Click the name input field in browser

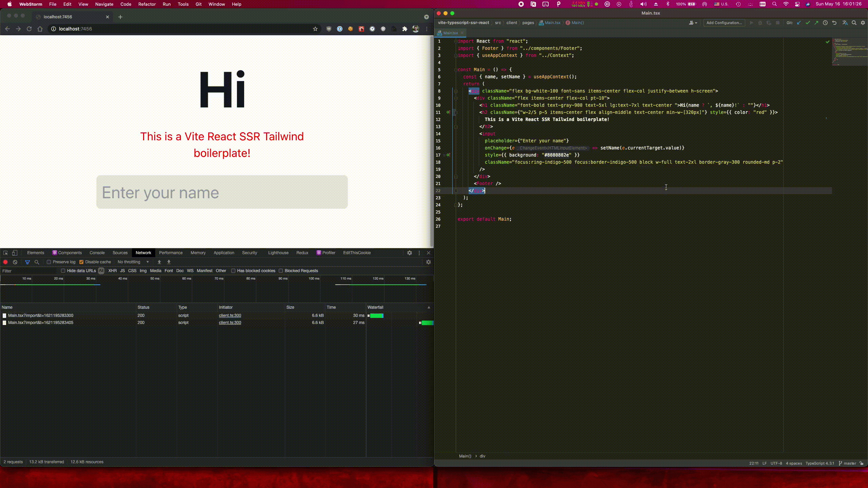point(222,191)
